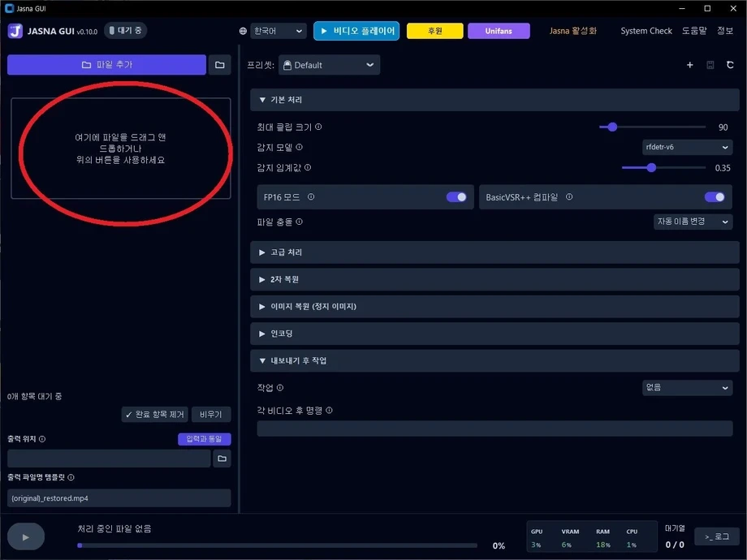Expand the 이미지 복원 (정지 이미지) section
The width and height of the screenshot is (747, 560).
[494, 307]
